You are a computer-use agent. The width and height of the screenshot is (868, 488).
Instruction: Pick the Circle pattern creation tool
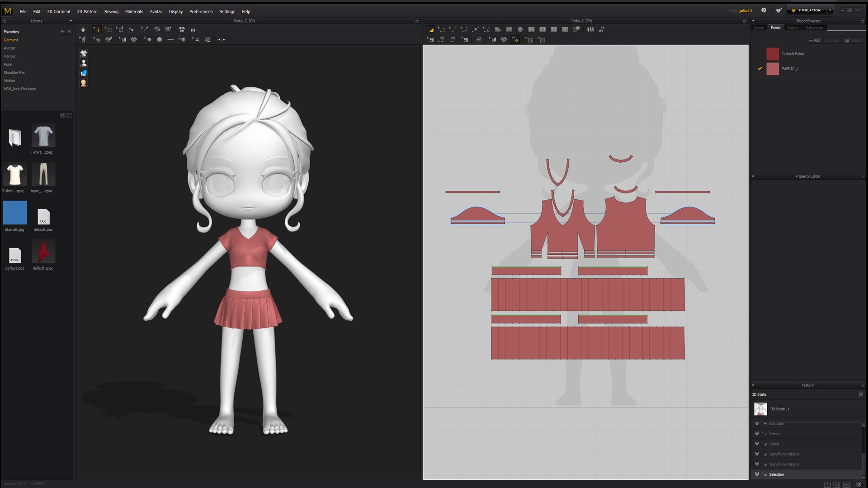tap(520, 29)
